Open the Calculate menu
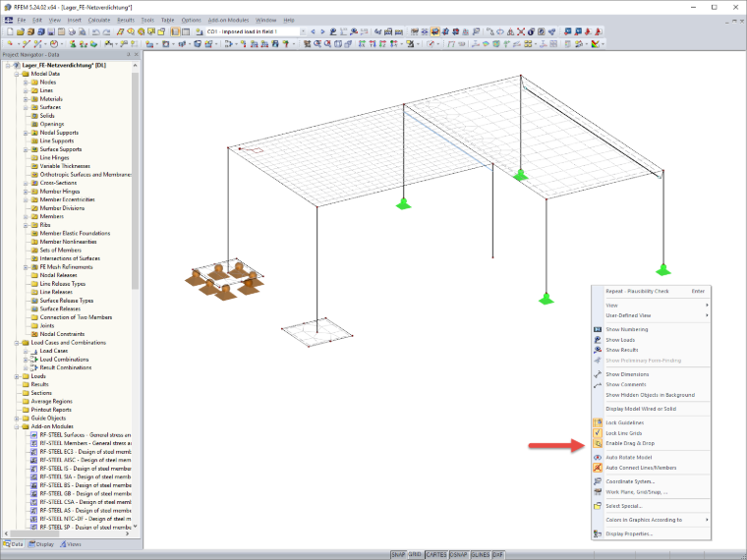 (99, 20)
